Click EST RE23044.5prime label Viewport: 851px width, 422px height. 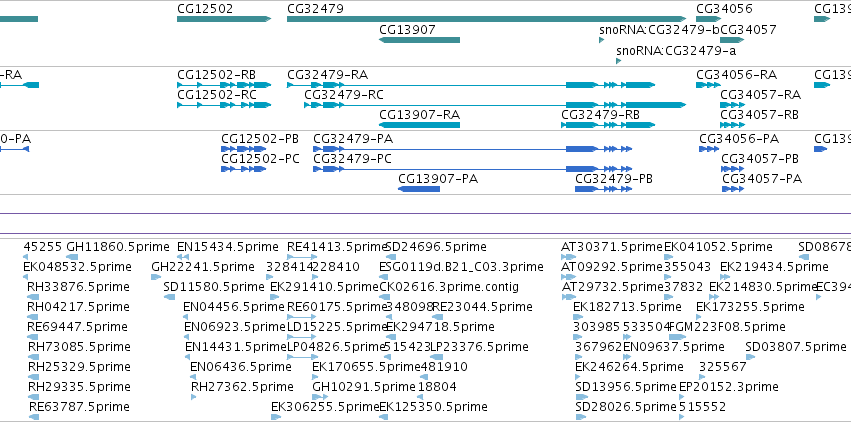482,307
